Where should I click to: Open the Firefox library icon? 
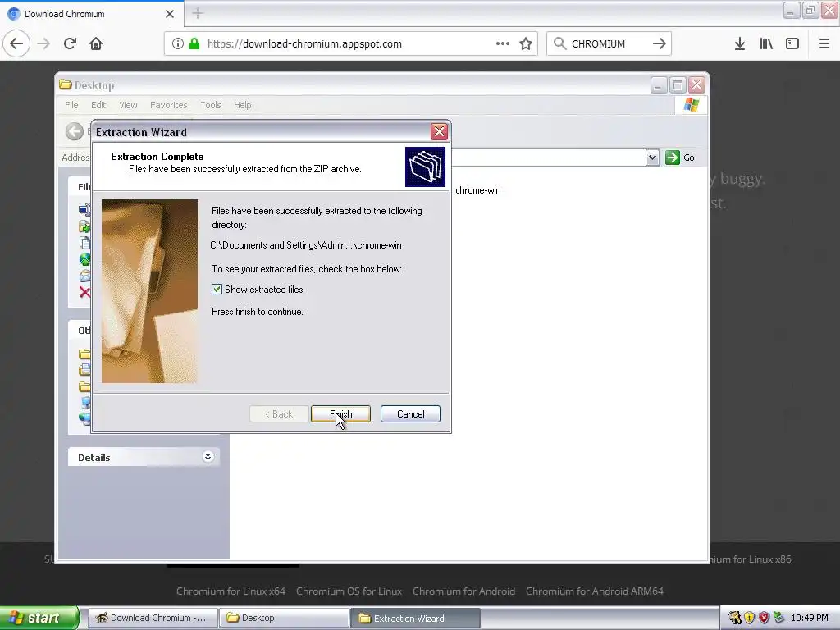click(x=766, y=44)
